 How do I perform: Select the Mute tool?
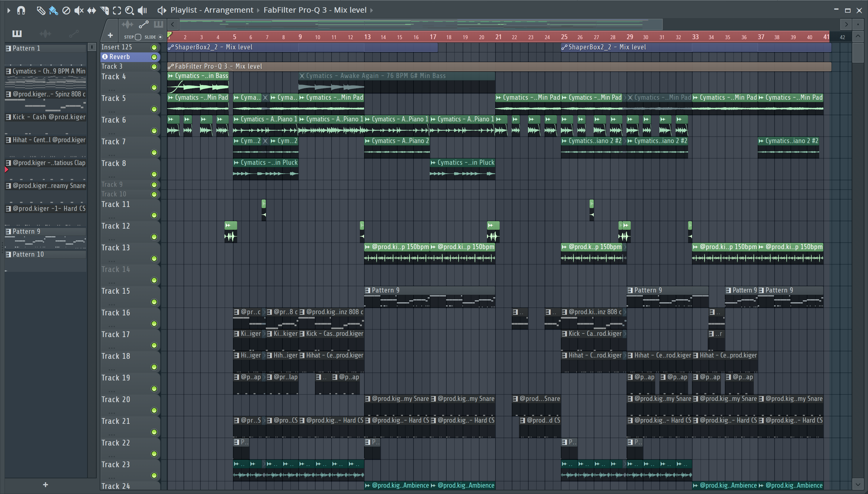point(79,10)
